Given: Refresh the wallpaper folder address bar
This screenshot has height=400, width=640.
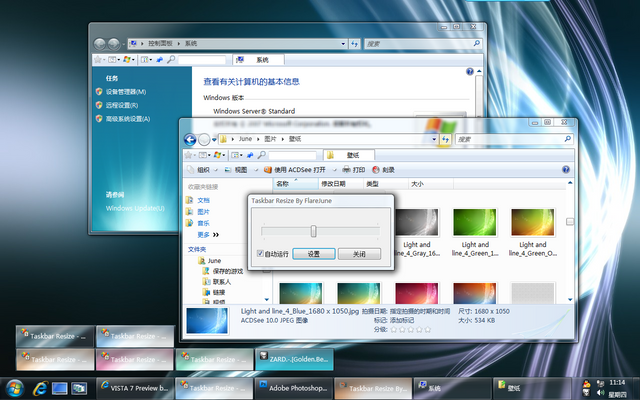Looking at the screenshot, I should click(x=445, y=139).
